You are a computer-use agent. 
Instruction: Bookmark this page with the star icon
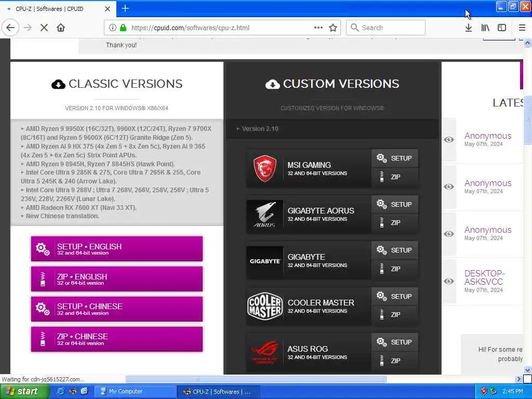pyautogui.click(x=333, y=28)
